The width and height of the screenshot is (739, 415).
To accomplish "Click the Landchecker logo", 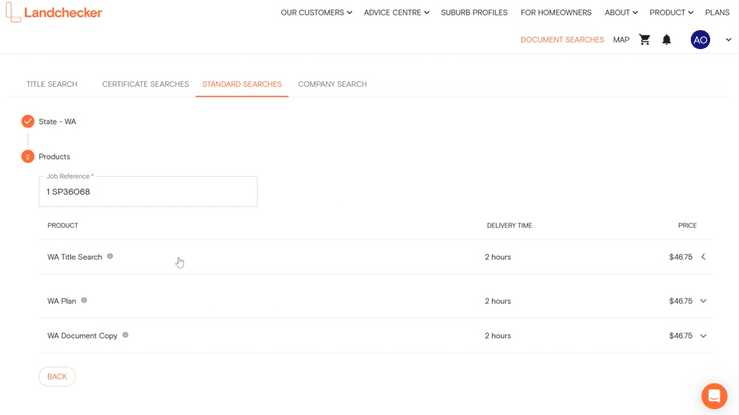I will click(54, 13).
